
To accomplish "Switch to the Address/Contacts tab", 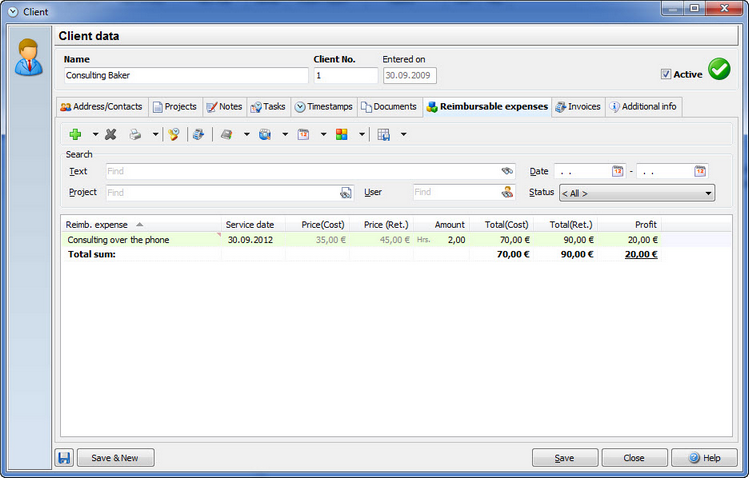I will 102,107.
